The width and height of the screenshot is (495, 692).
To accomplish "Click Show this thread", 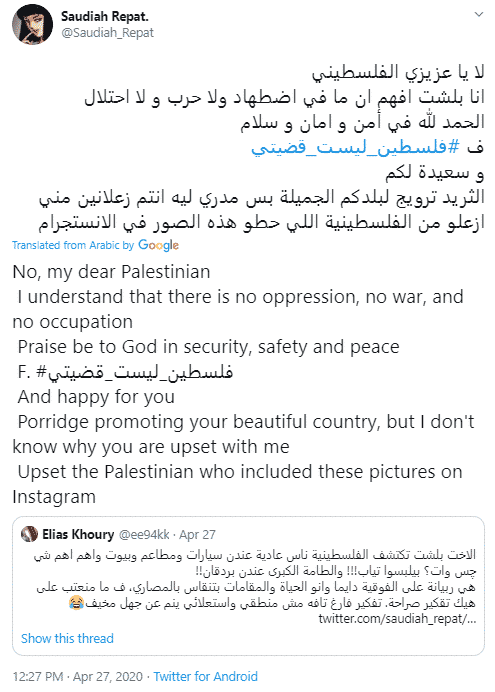I will [67, 638].
